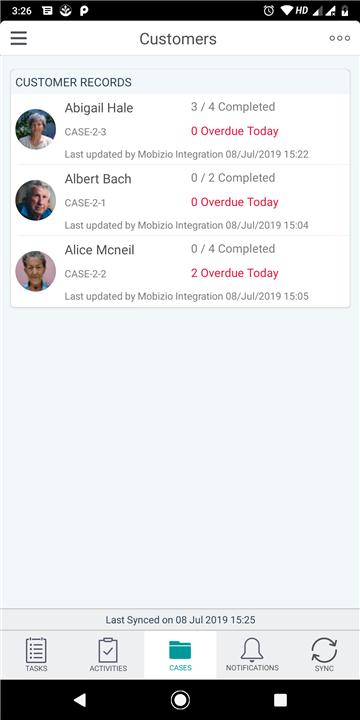
Task: Go to the Activities clipboard icon
Action: [108, 650]
